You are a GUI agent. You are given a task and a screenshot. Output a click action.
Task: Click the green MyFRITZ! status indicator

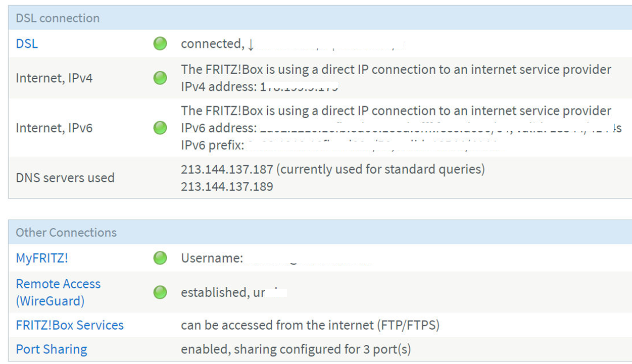tap(160, 258)
